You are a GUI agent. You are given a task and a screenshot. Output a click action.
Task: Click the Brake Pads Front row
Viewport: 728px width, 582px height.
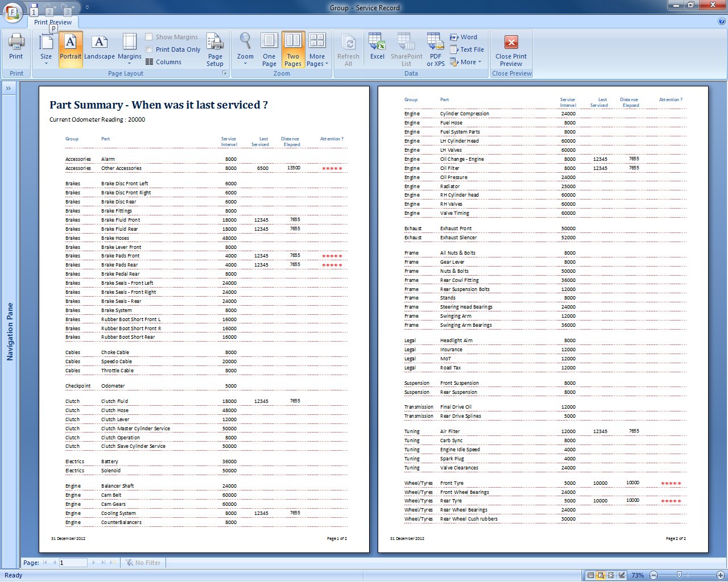pos(205,256)
